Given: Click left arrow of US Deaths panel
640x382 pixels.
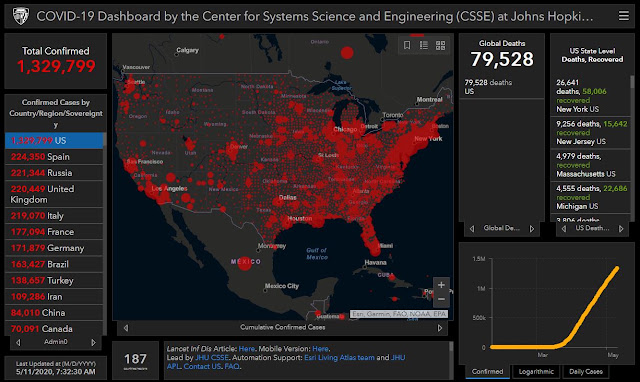Looking at the screenshot, I should (x=564, y=229).
